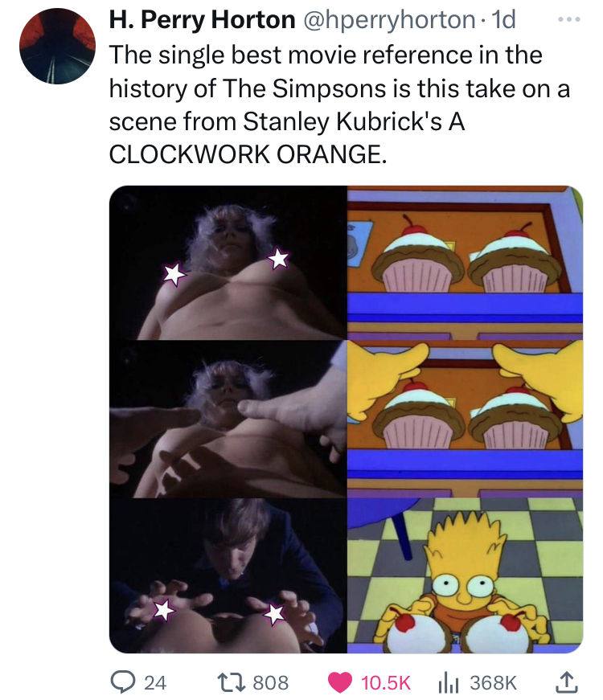Click the 808 retweets count
The width and height of the screenshot is (603, 700).
point(271,682)
